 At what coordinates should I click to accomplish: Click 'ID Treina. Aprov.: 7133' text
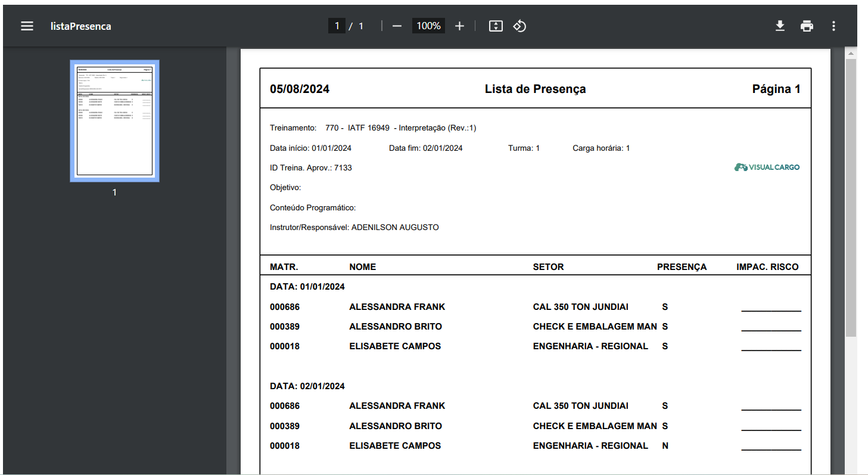pyautogui.click(x=311, y=168)
